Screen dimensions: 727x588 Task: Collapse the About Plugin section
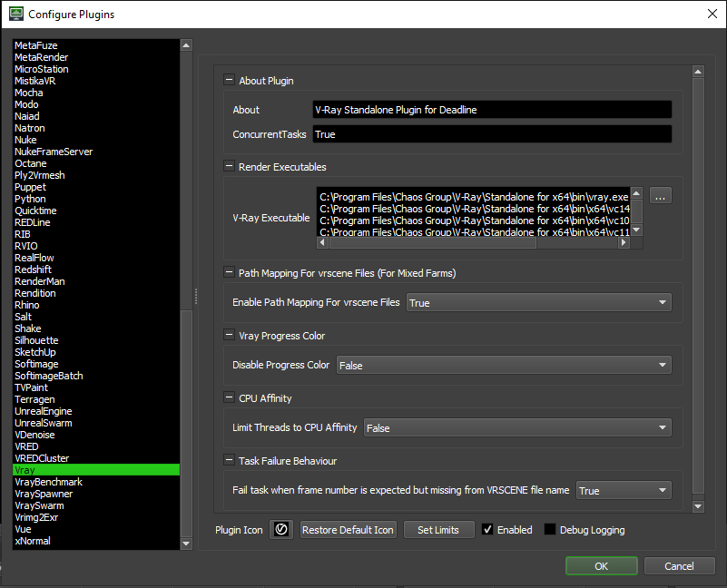[x=229, y=80]
